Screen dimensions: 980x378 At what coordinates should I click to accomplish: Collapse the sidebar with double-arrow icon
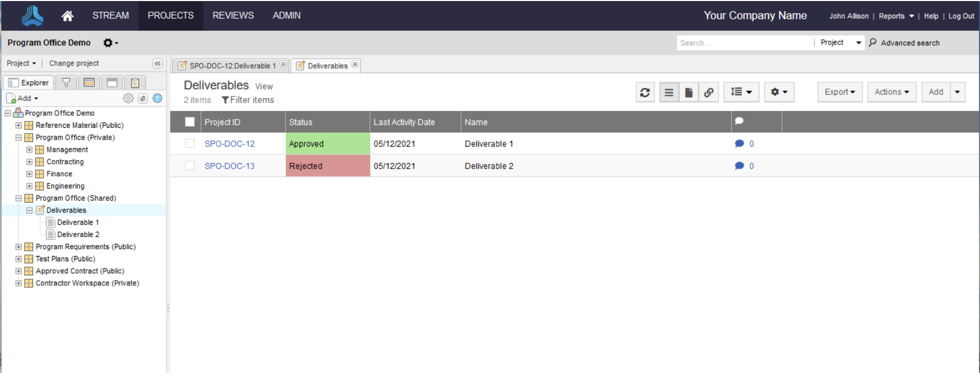point(157,63)
